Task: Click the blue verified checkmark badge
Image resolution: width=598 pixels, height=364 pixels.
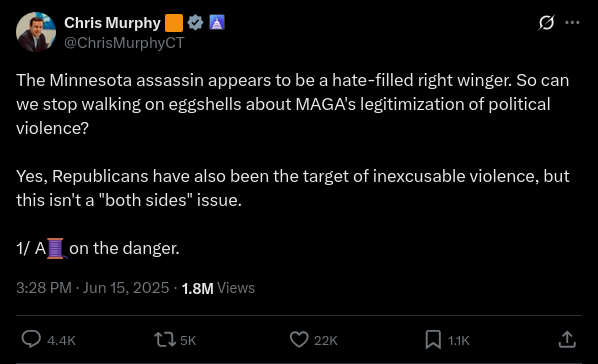Action: pyautogui.click(x=196, y=23)
